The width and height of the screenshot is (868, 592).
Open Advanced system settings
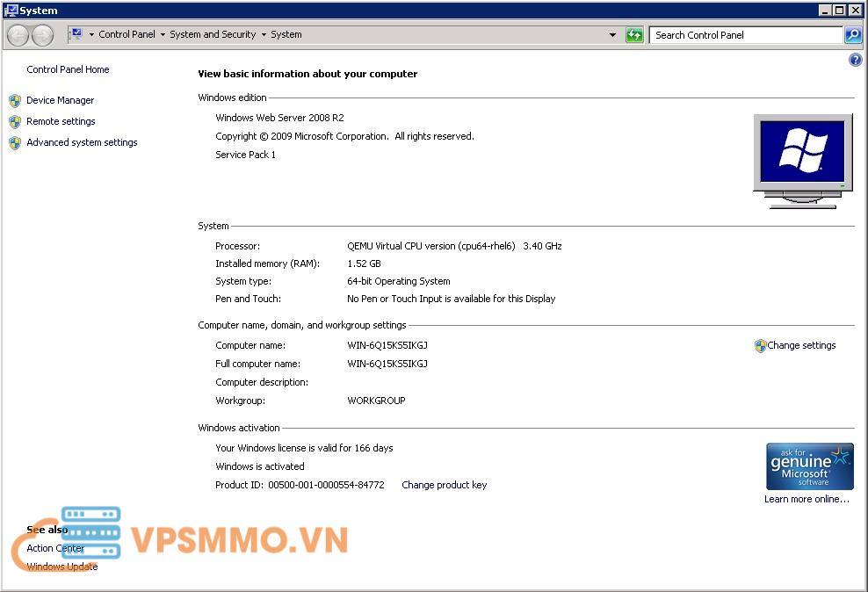pyautogui.click(x=82, y=142)
